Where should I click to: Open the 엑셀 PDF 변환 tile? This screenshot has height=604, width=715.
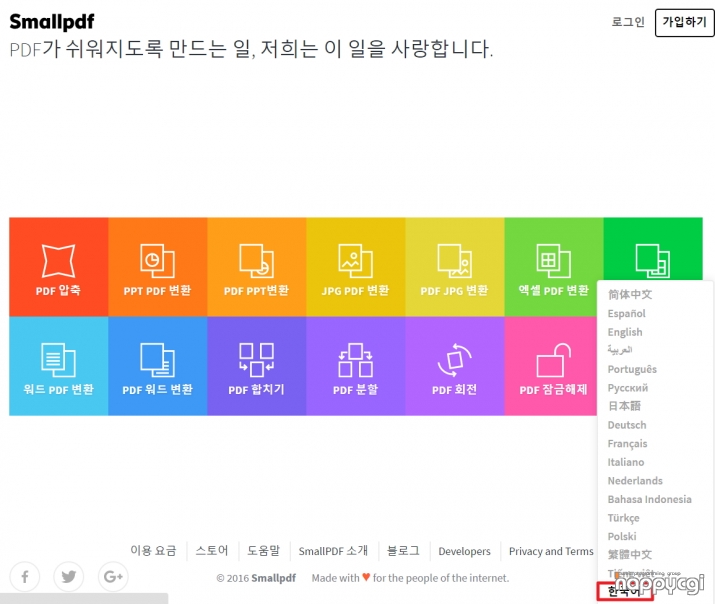[553, 267]
